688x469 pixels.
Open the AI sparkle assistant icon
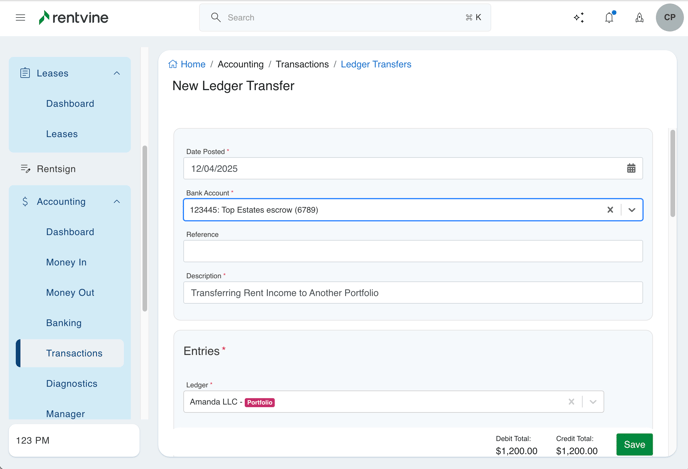point(579,18)
